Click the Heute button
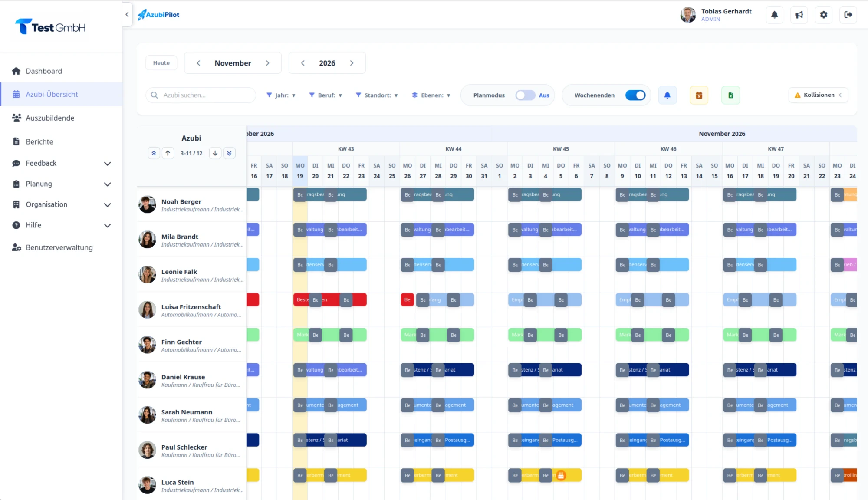Image resolution: width=868 pixels, height=500 pixels. 161,63
